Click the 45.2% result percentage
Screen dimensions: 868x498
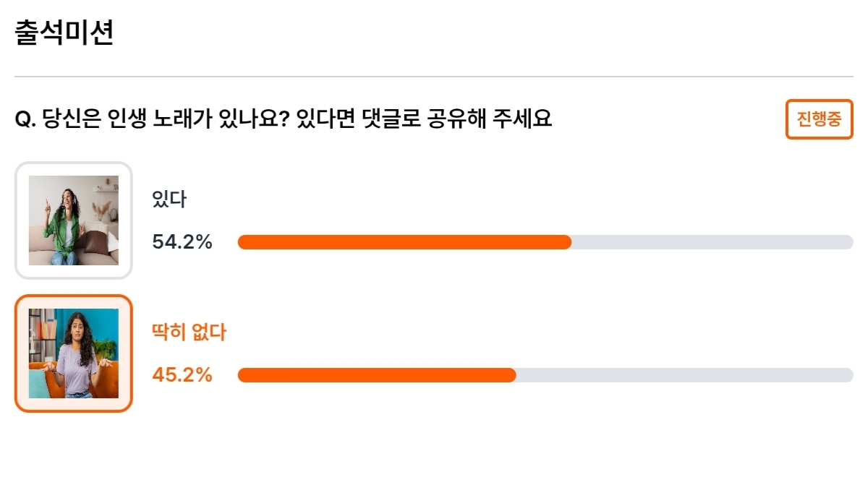(x=182, y=375)
